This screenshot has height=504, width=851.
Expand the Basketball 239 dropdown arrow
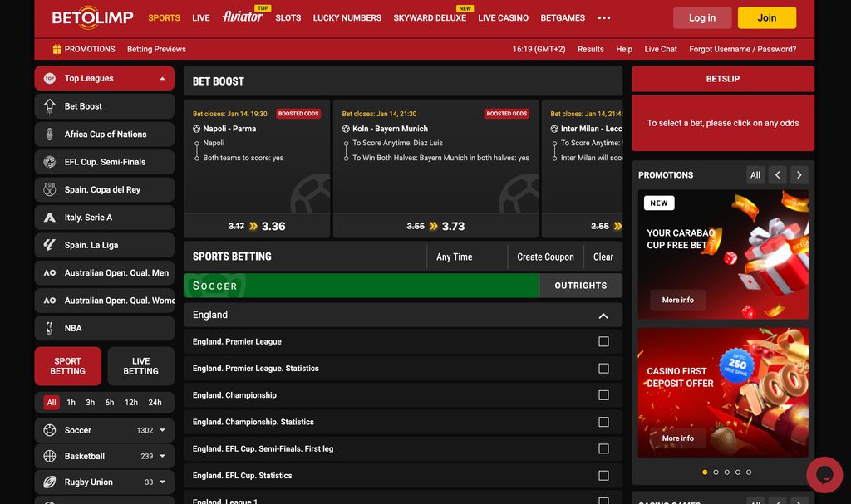pyautogui.click(x=162, y=457)
